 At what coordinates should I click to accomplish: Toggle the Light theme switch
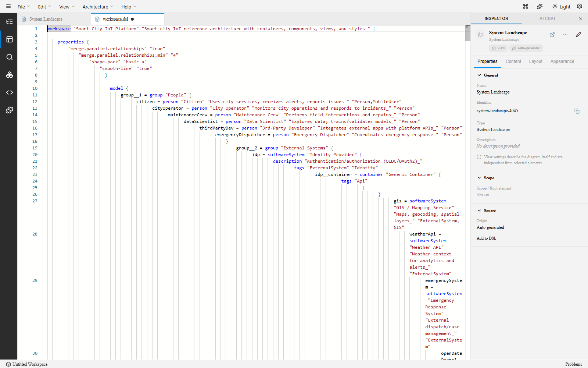561,7
